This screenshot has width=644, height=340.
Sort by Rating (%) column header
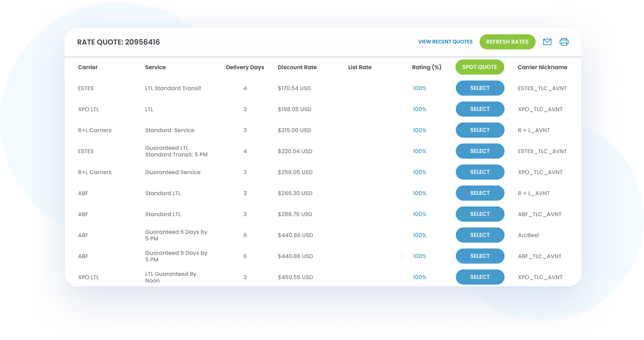pos(427,67)
